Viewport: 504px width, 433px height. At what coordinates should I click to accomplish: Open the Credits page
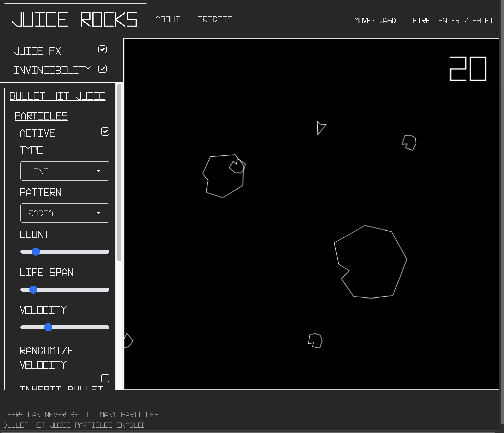(x=215, y=19)
